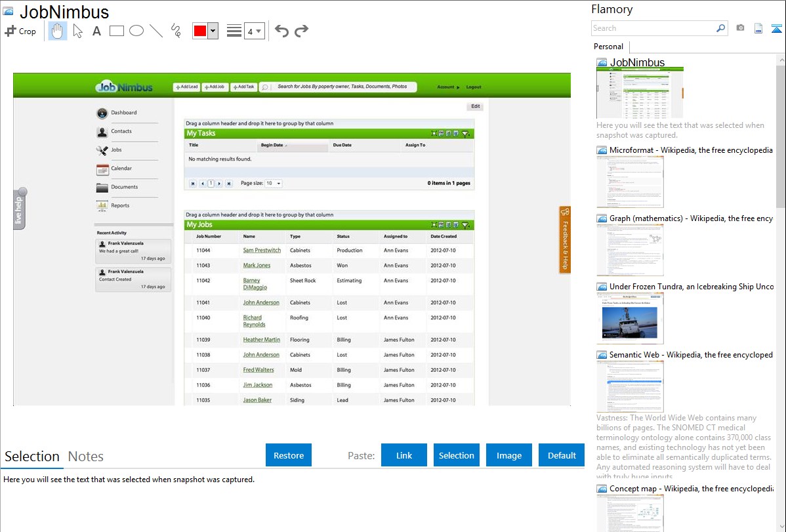Redo the last annotation
The width and height of the screenshot is (786, 532).
301,31
